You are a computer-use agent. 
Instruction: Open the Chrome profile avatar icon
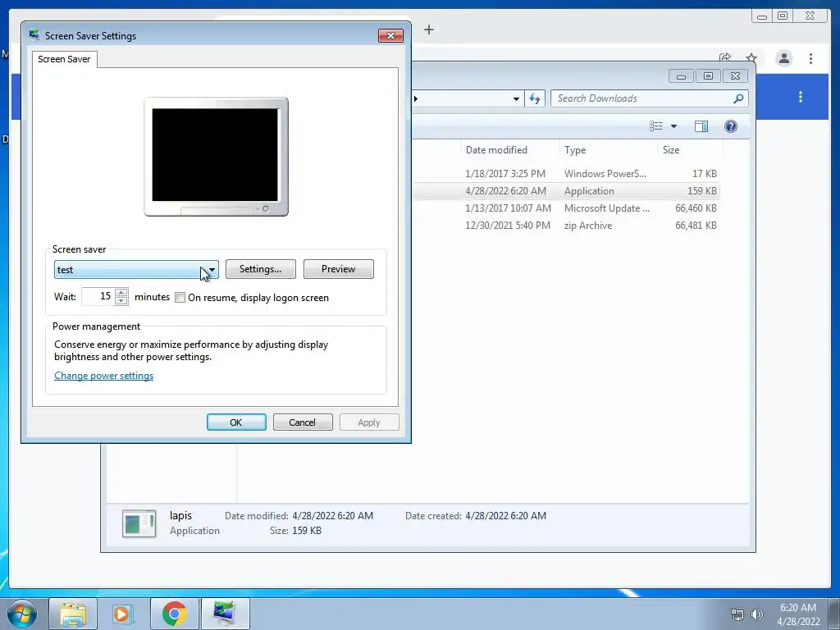pyautogui.click(x=783, y=58)
